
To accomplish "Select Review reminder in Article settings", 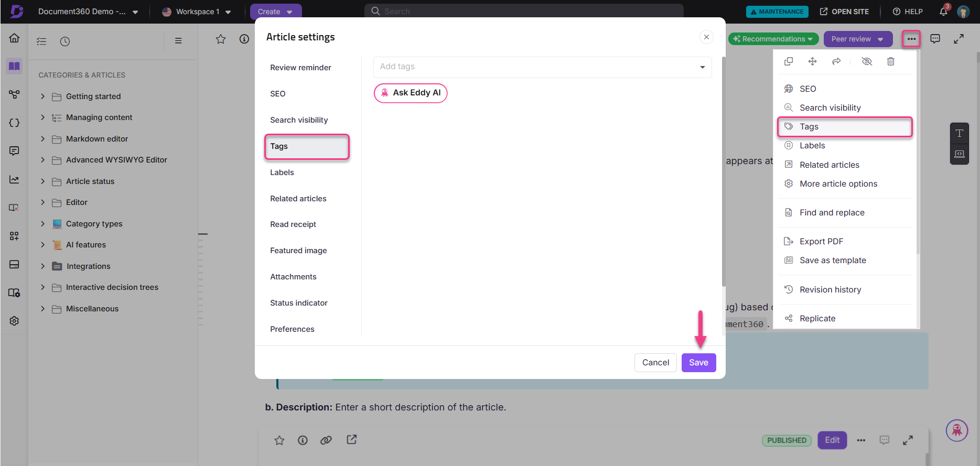I will pyautogui.click(x=300, y=68).
